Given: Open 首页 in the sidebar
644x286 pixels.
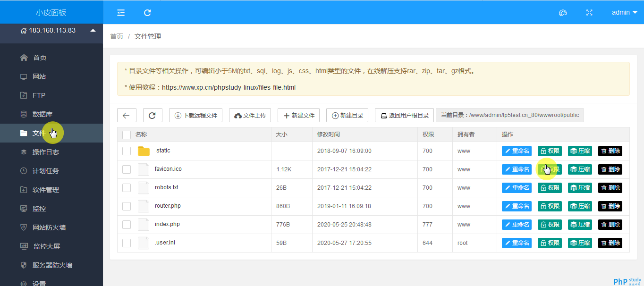Looking at the screenshot, I should 51,58.
